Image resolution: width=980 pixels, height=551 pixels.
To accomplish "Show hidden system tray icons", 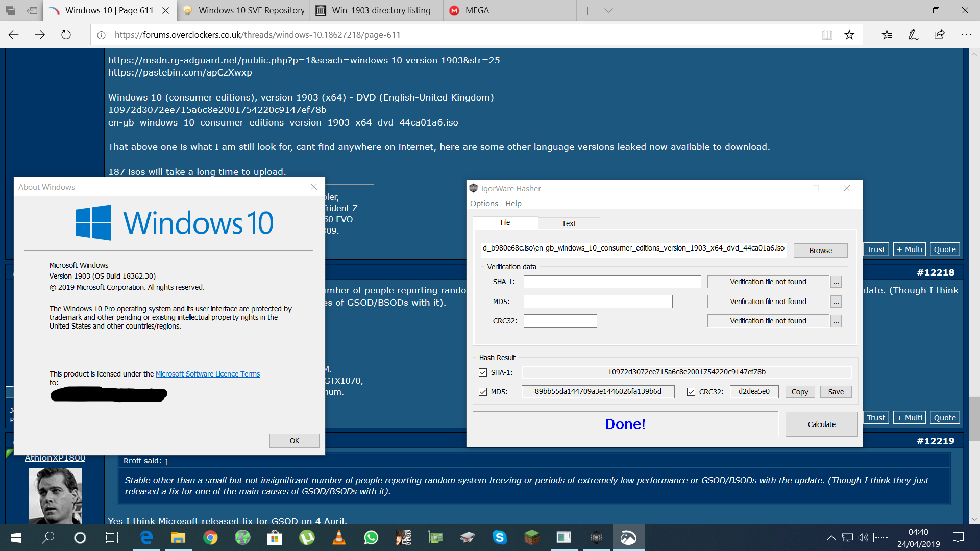I will [831, 538].
